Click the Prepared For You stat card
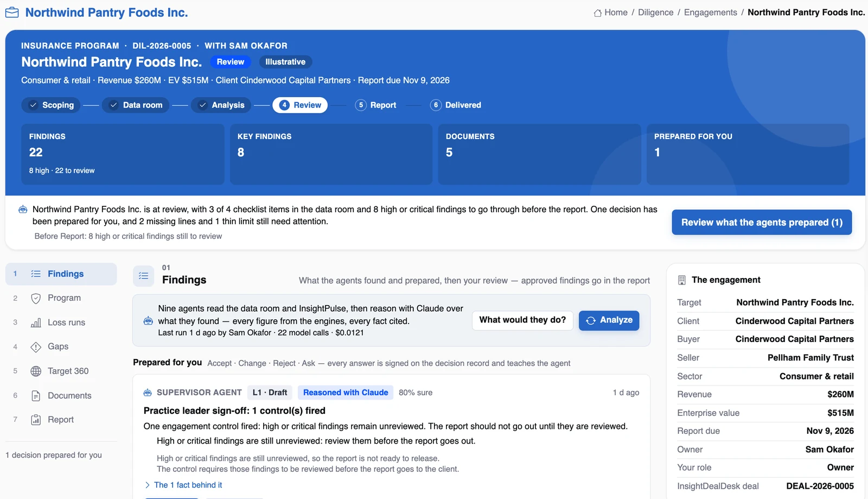 pyautogui.click(x=748, y=154)
